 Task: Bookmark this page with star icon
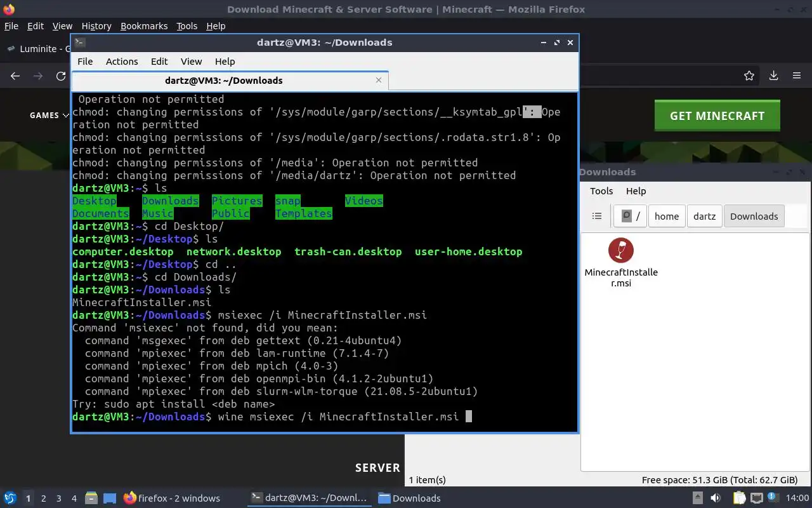(x=749, y=76)
